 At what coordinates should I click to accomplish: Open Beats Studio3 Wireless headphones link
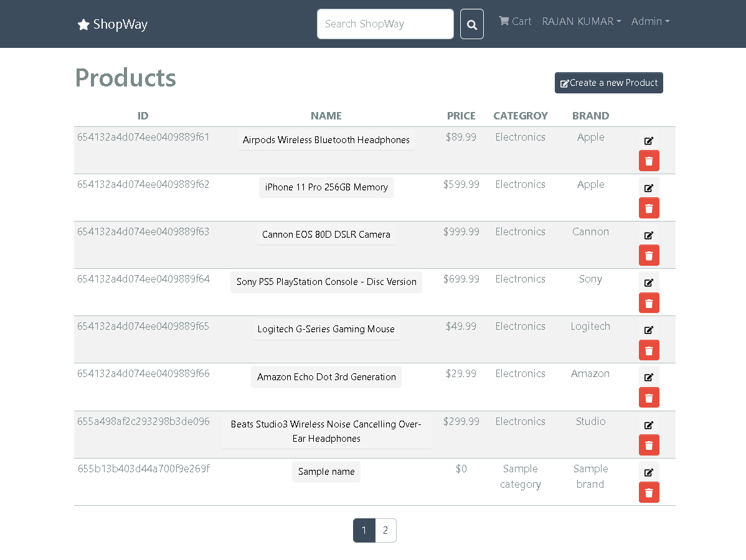click(x=326, y=431)
